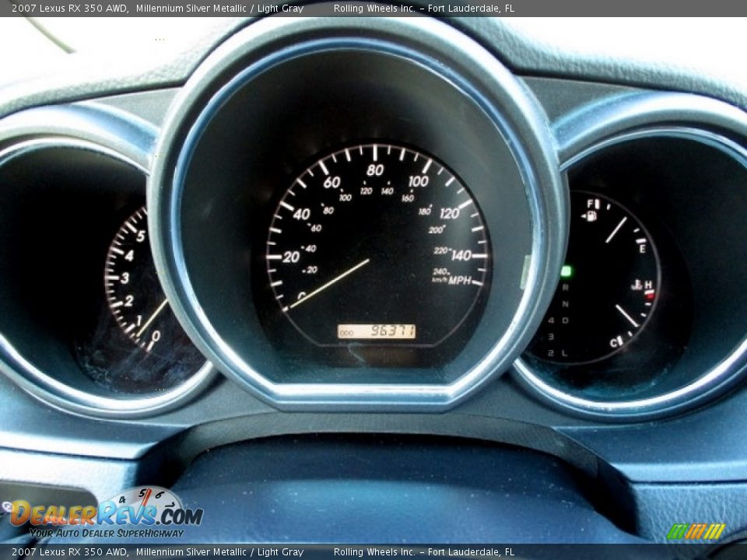Click the ODO icon beside the mileage readout
This screenshot has width=747, height=560.
pyautogui.click(x=345, y=330)
